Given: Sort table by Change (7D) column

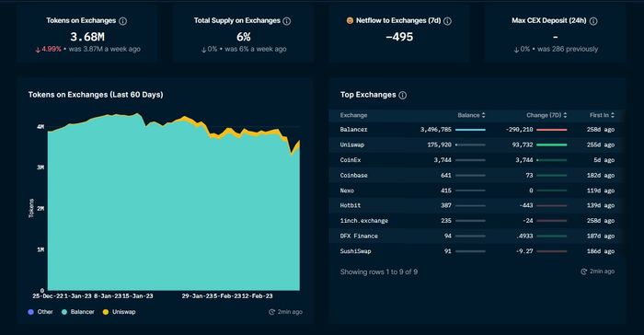Looking at the screenshot, I should 546,115.
